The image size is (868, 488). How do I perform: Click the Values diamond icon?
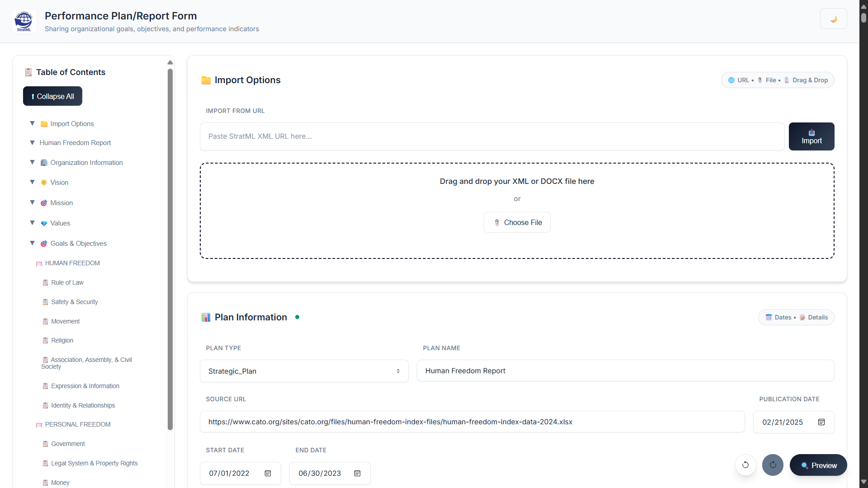[44, 223]
